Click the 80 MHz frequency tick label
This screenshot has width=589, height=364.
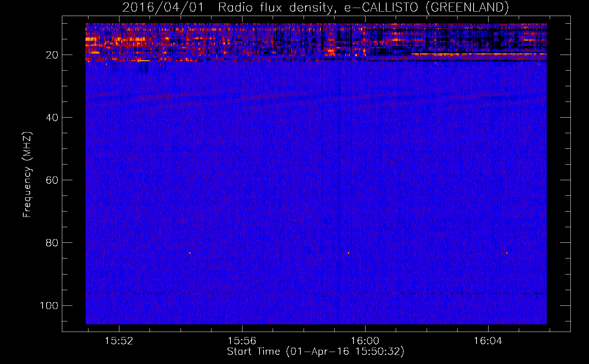(52, 243)
